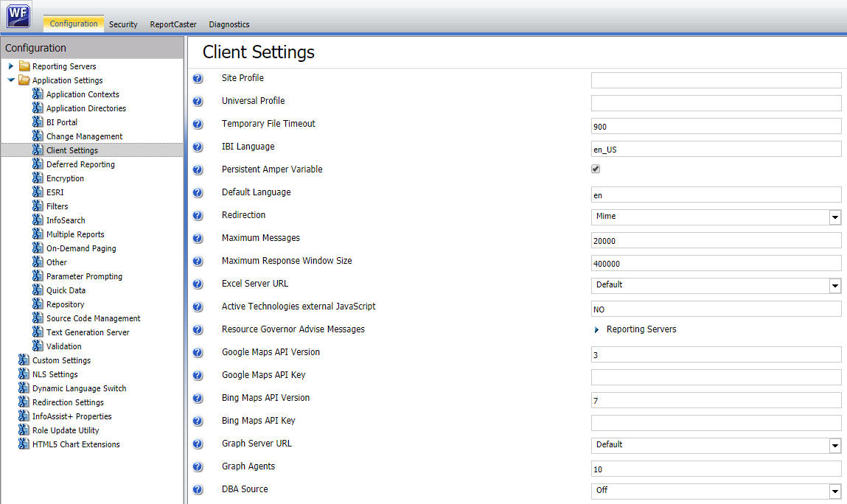Select Parameter Prompting tree item
This screenshot has width=847, height=504.
84,276
